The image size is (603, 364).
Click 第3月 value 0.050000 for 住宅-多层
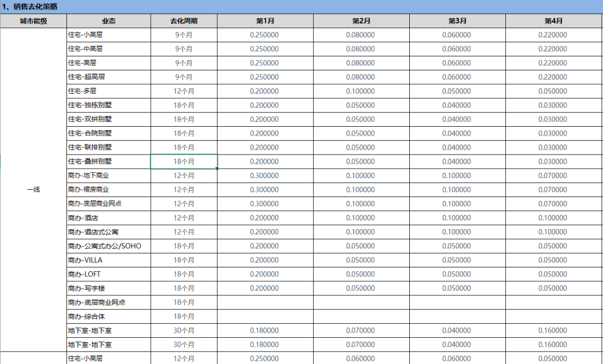458,91
